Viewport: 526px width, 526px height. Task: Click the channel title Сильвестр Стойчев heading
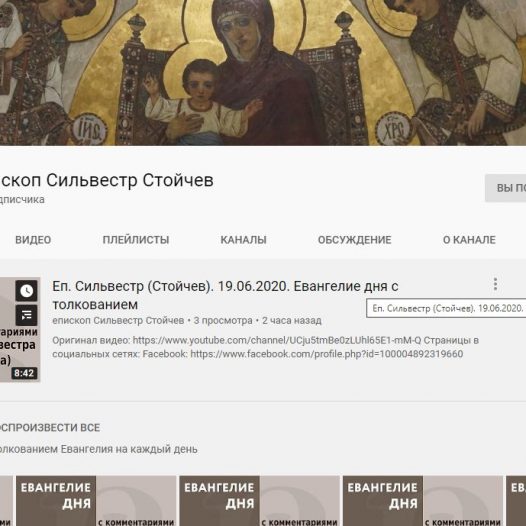[107, 180]
